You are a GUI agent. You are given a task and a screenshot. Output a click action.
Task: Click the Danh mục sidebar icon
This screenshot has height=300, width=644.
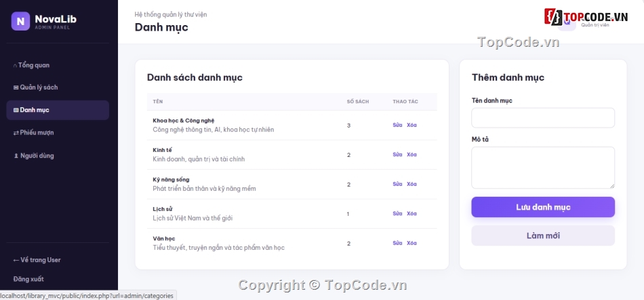click(16, 110)
